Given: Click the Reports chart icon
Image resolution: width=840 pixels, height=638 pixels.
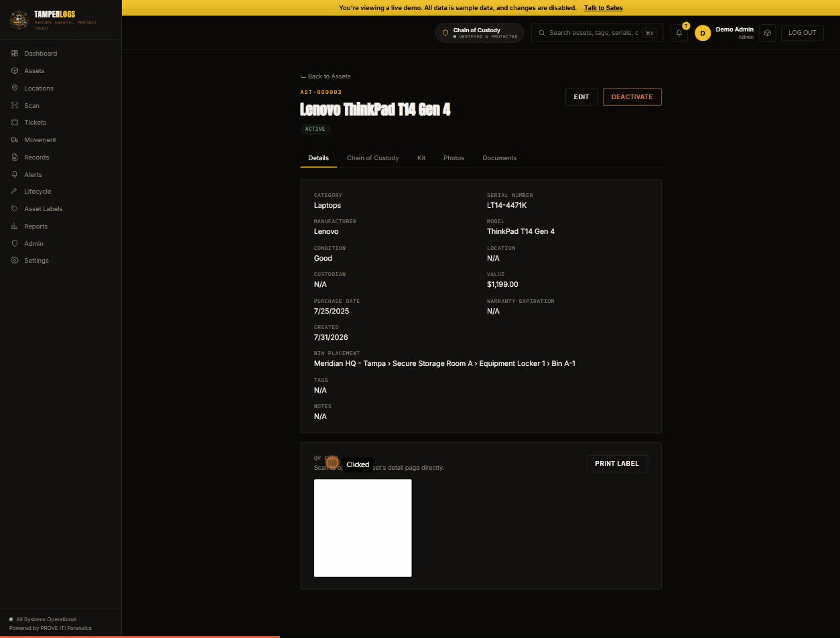Looking at the screenshot, I should (15, 227).
